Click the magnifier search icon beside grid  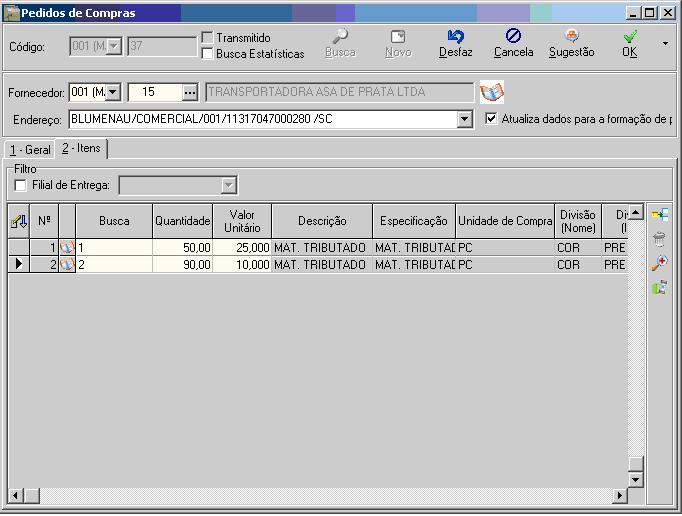pyautogui.click(x=659, y=263)
